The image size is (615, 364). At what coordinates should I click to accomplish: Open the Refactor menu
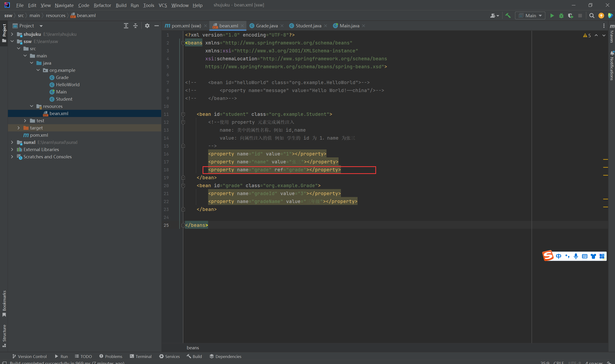pyautogui.click(x=102, y=5)
